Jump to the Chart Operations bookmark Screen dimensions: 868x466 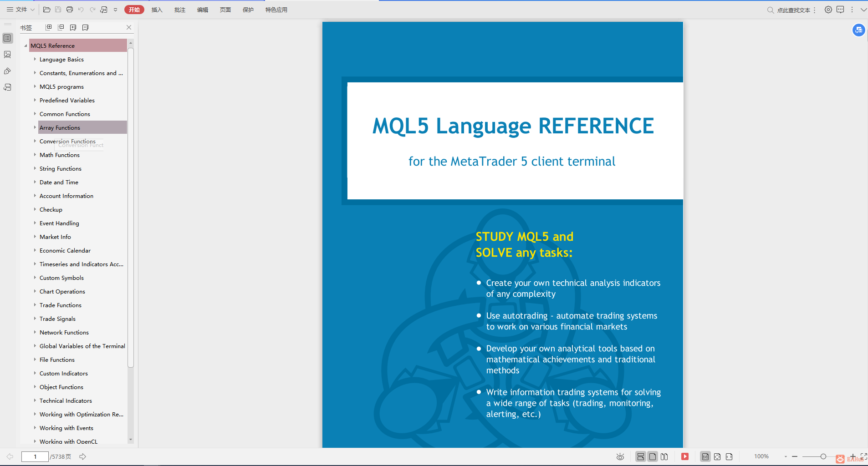pyautogui.click(x=62, y=291)
